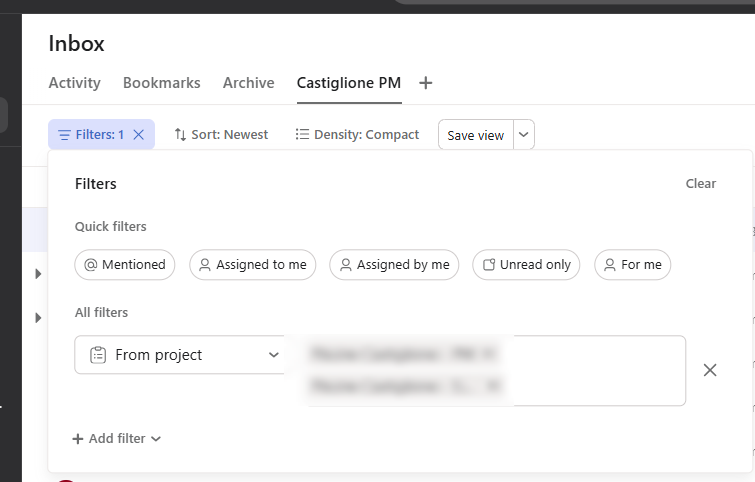Switch to the Activity tab

click(74, 83)
